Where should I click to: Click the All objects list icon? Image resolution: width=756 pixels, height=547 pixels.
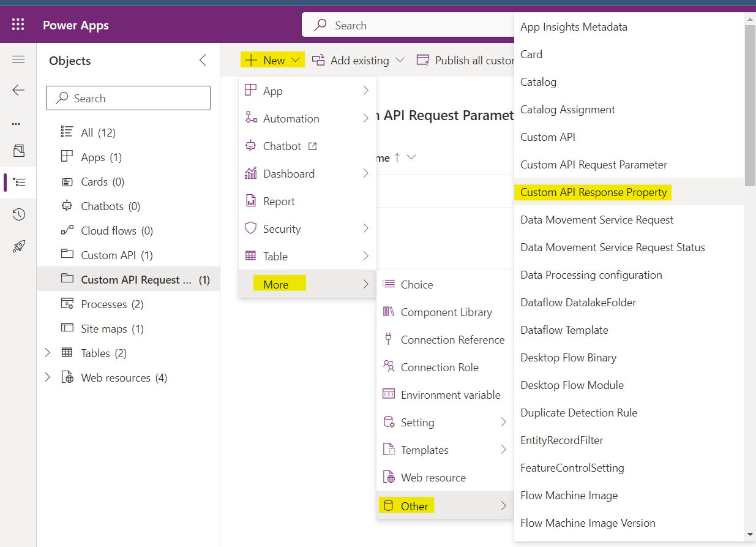[x=67, y=132]
